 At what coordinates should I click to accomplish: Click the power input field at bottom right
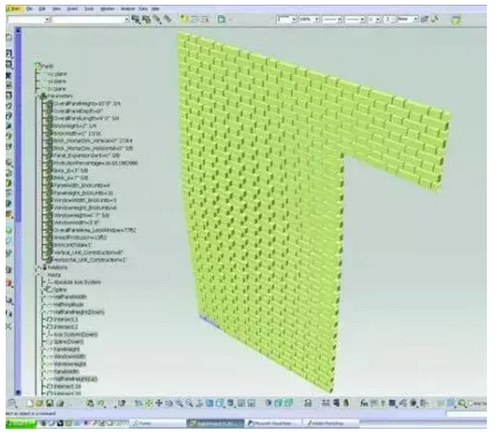point(466,414)
